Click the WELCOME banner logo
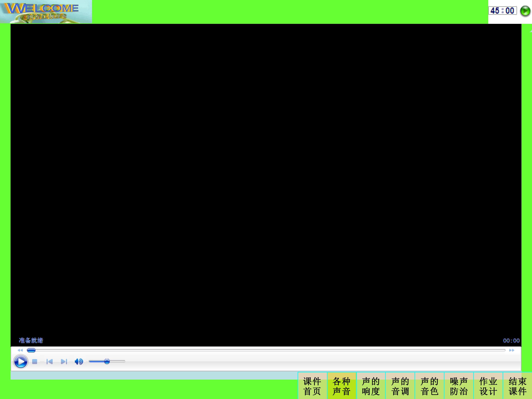The image size is (532, 399). 46,11
